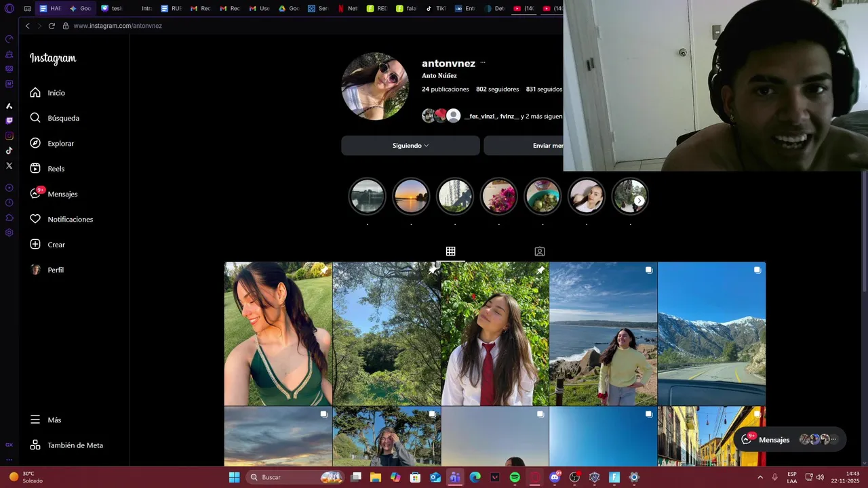This screenshot has height=488, width=868.
Task: Open history clock icon in Opera sidebar
Action: coord(9,203)
